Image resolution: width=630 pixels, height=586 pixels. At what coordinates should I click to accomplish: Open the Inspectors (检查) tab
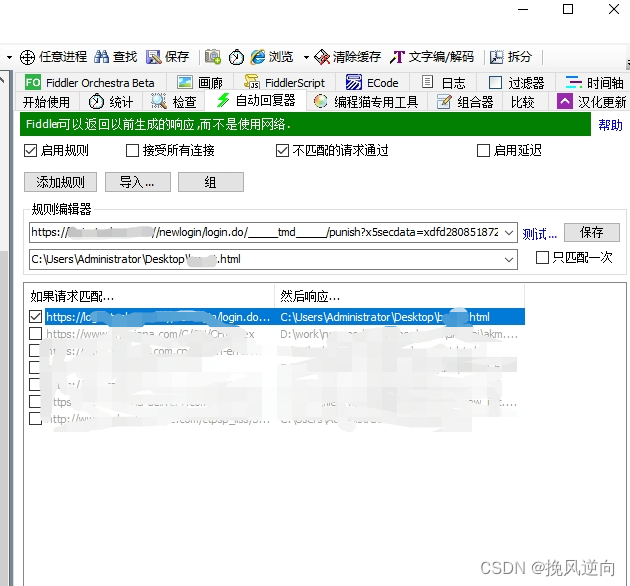174,102
